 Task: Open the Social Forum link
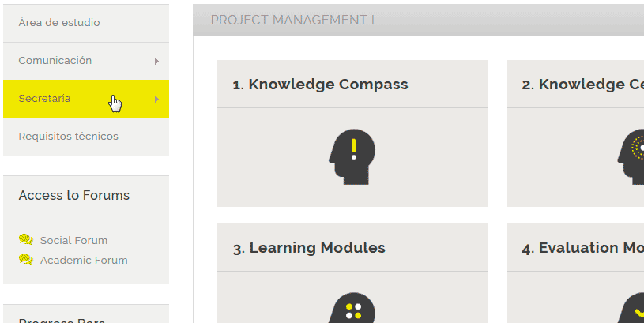click(73, 240)
